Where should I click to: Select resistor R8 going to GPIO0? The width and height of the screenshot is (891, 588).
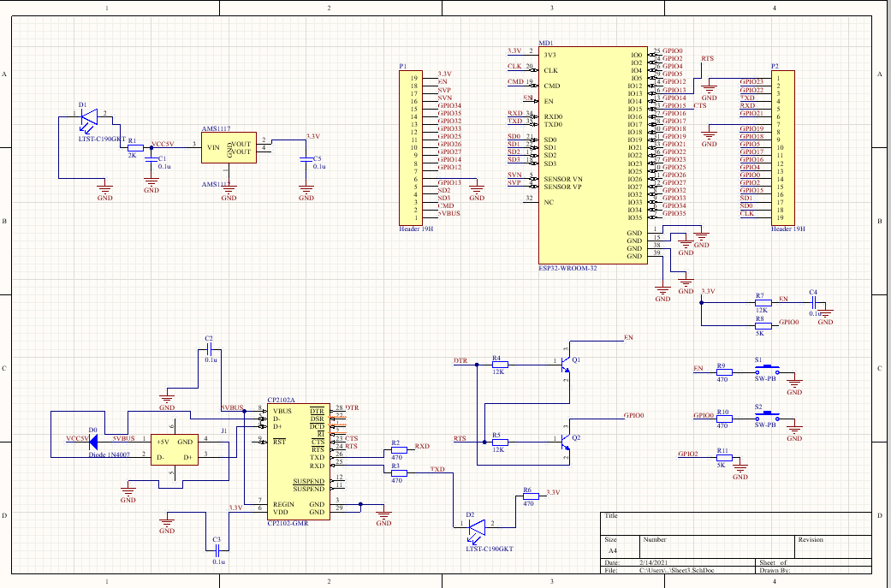pyautogui.click(x=763, y=326)
